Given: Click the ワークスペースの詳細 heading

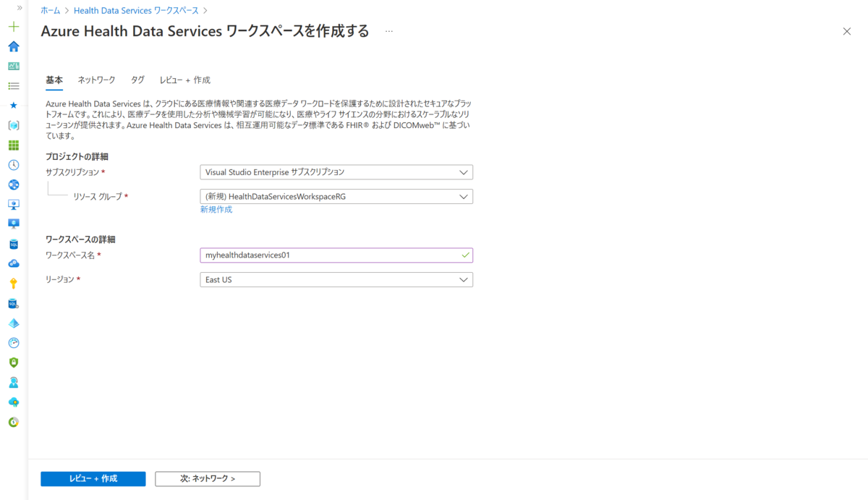Looking at the screenshot, I should pyautogui.click(x=80, y=240).
